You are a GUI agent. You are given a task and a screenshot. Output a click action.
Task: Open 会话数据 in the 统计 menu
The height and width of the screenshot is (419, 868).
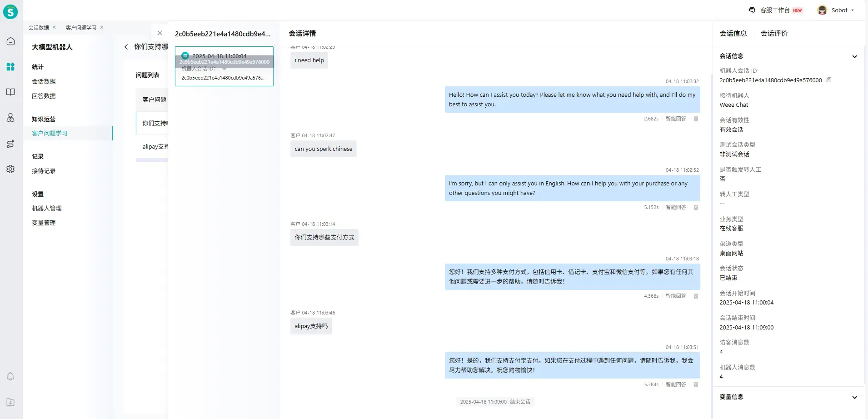44,81
